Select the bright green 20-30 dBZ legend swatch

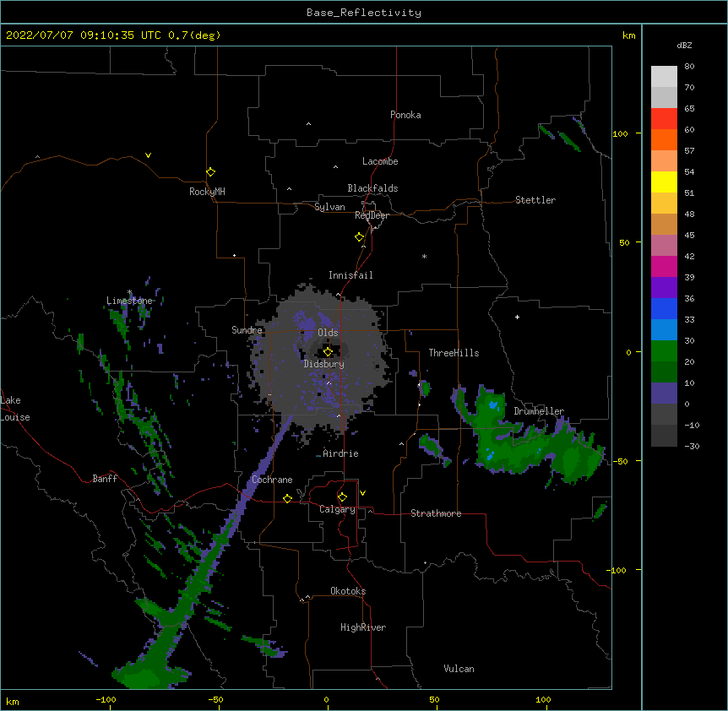pyautogui.click(x=664, y=351)
